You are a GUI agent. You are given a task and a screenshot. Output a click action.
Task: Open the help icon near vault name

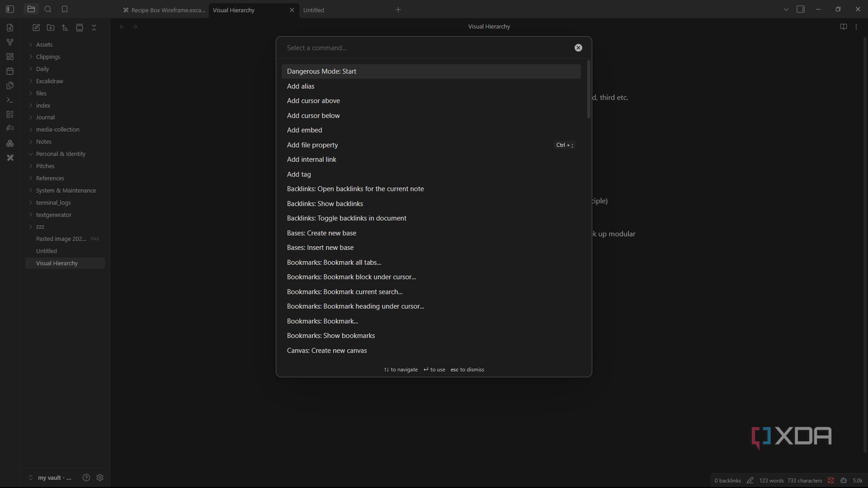tap(86, 478)
